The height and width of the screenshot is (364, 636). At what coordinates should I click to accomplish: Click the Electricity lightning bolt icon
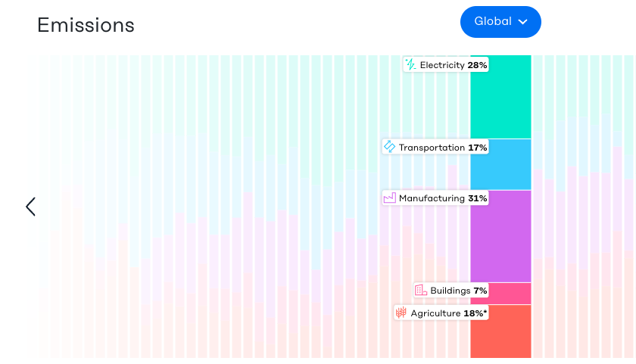click(x=410, y=65)
